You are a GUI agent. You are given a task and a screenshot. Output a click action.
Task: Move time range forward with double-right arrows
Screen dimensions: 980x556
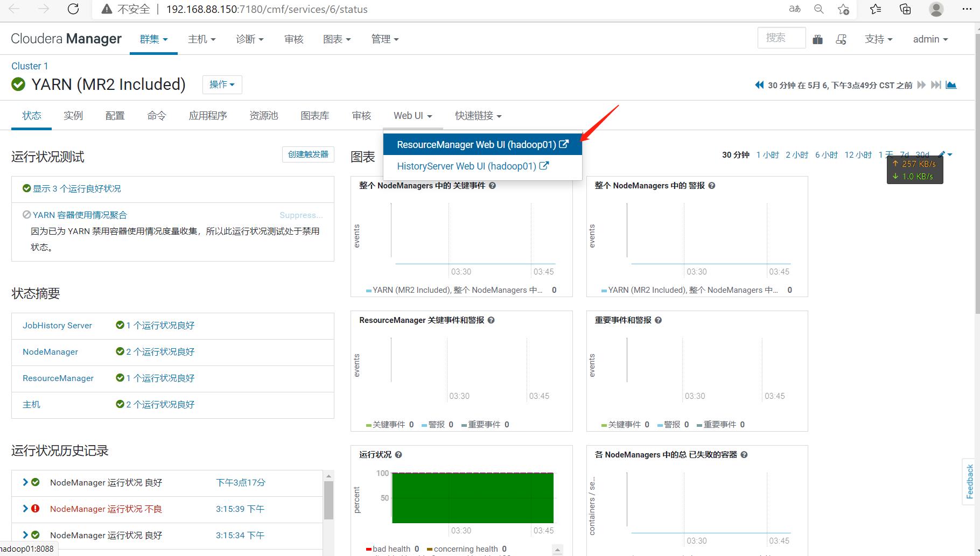pyautogui.click(x=921, y=85)
